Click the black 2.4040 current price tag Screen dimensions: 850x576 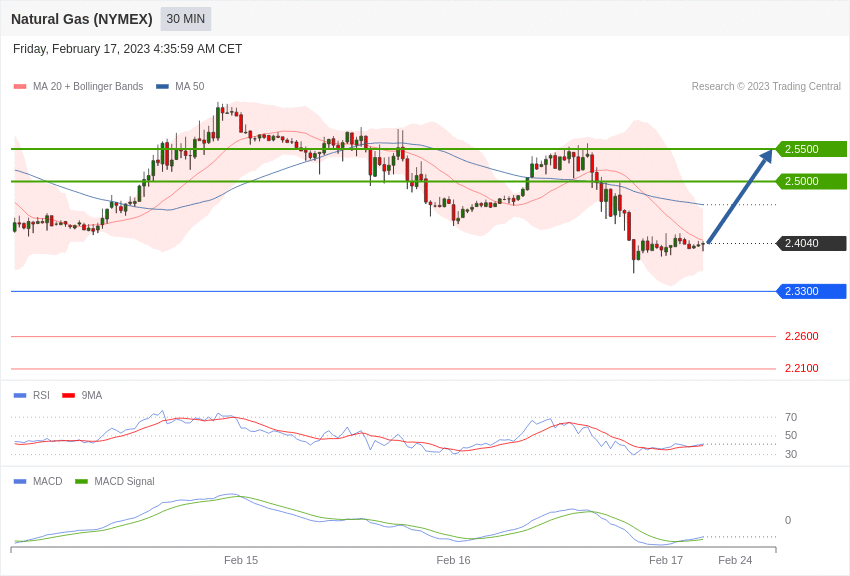[x=811, y=243]
